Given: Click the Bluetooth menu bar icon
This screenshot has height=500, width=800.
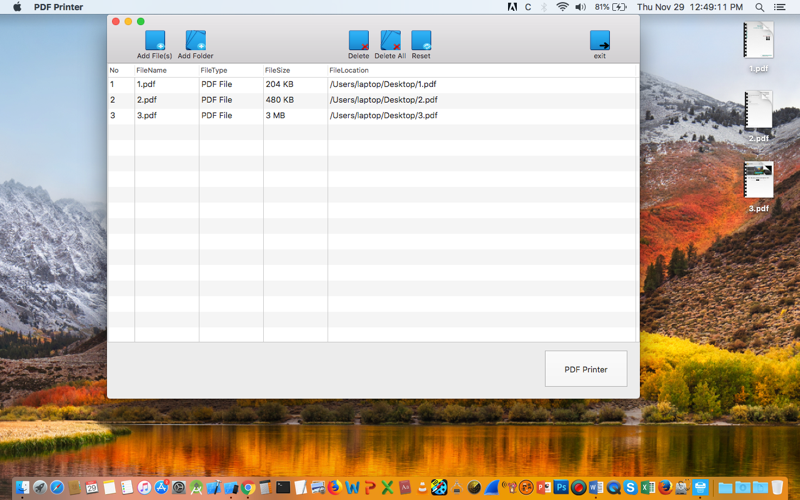Looking at the screenshot, I should coord(544,7).
